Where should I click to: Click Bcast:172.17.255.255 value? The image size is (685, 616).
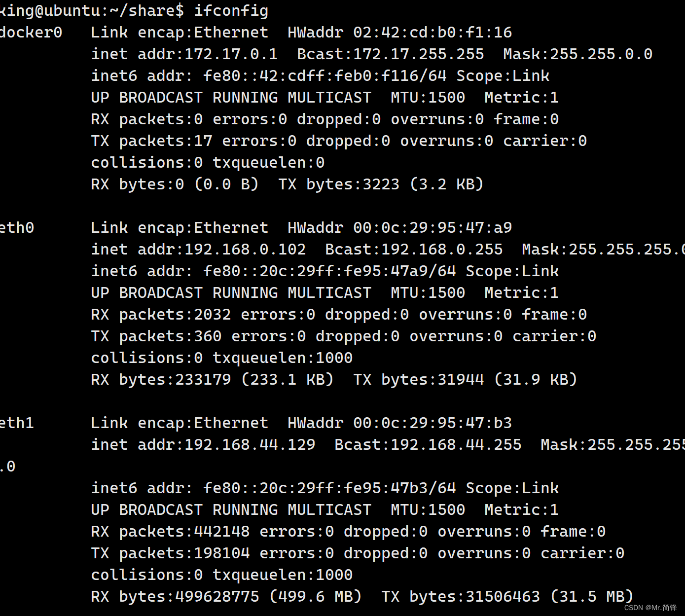pyautogui.click(x=391, y=54)
